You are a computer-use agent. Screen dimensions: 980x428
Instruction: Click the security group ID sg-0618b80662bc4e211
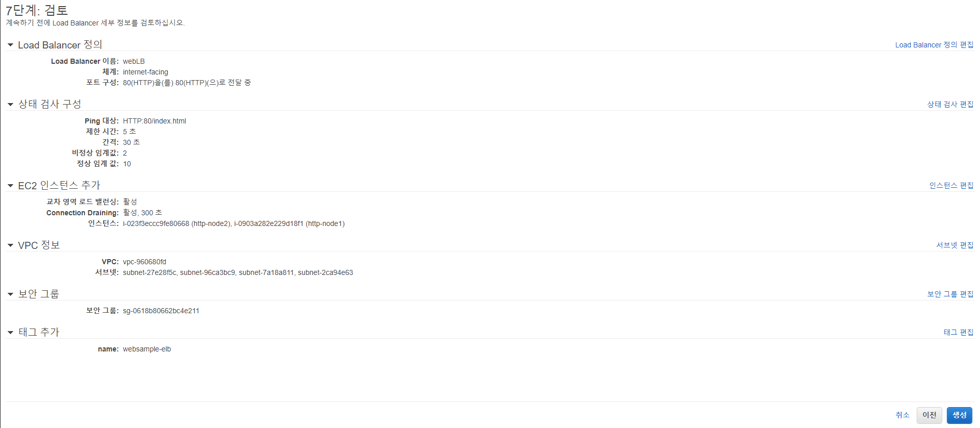161,311
